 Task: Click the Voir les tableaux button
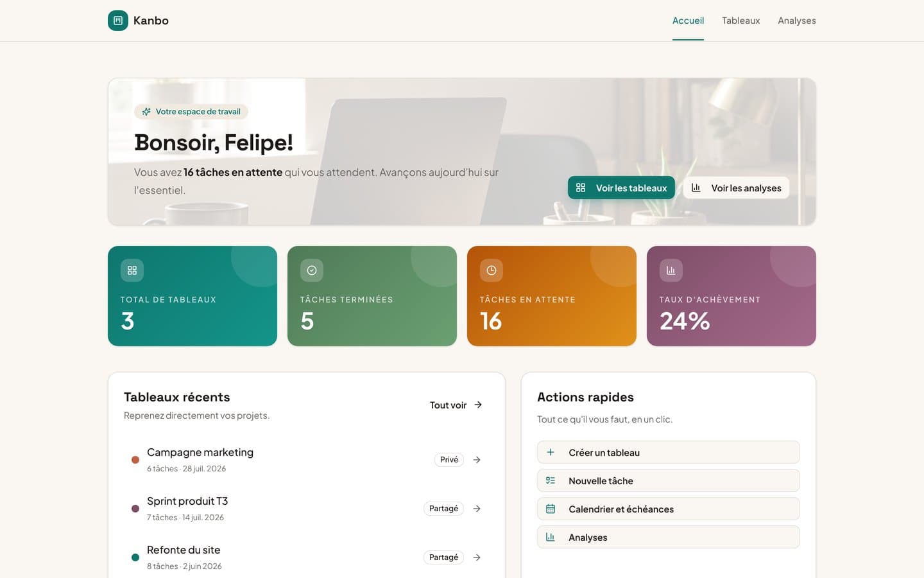(x=621, y=188)
